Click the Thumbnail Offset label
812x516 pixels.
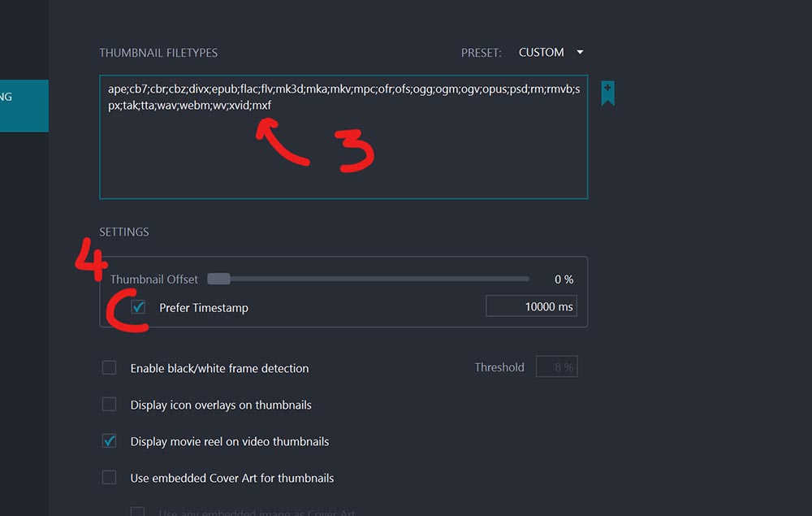click(x=154, y=280)
